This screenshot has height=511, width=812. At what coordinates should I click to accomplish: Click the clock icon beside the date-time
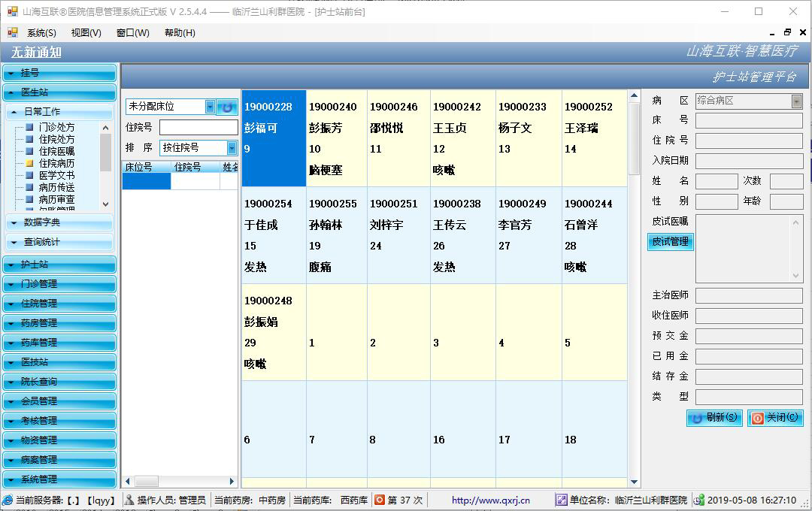point(699,500)
